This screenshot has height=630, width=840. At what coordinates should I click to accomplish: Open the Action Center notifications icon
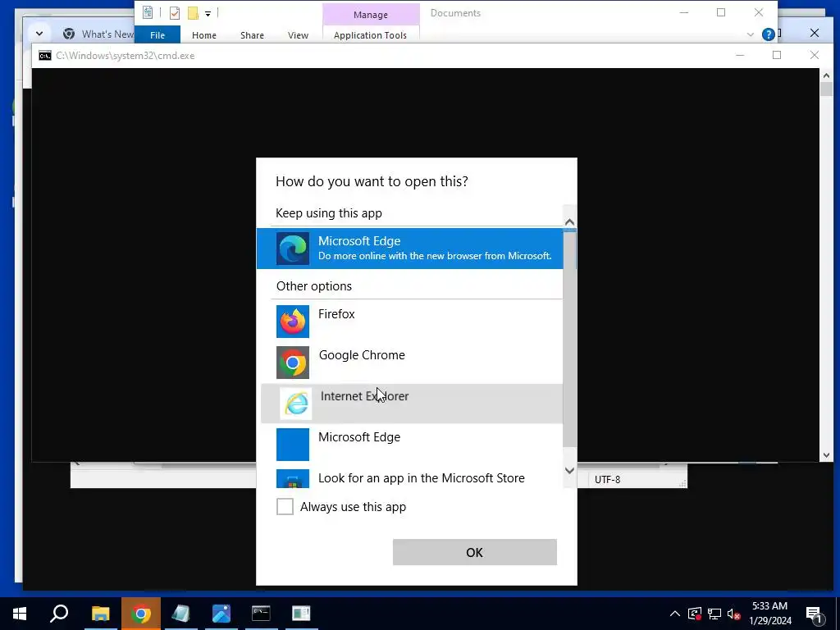click(x=815, y=614)
